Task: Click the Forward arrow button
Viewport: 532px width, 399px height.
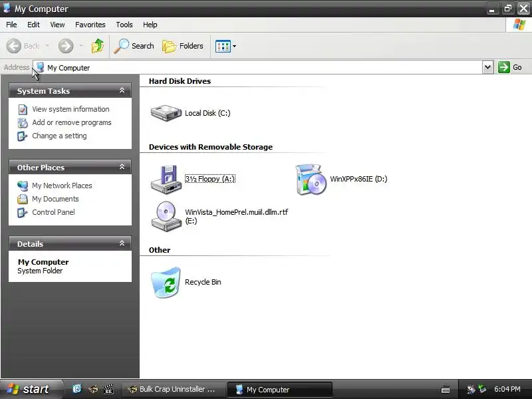Action: click(66, 46)
